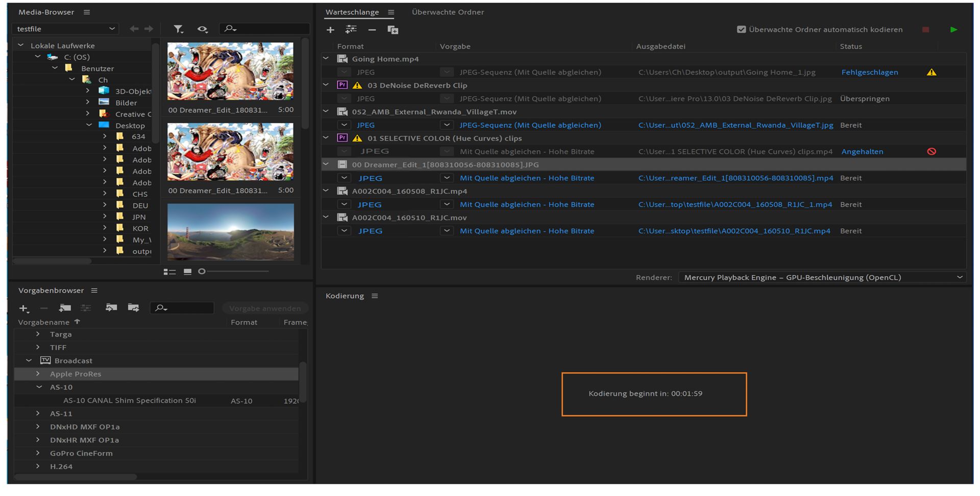The height and width of the screenshot is (496, 980).
Task: Toggle the eye visibility icon in Media-Browser
Action: coord(202,29)
